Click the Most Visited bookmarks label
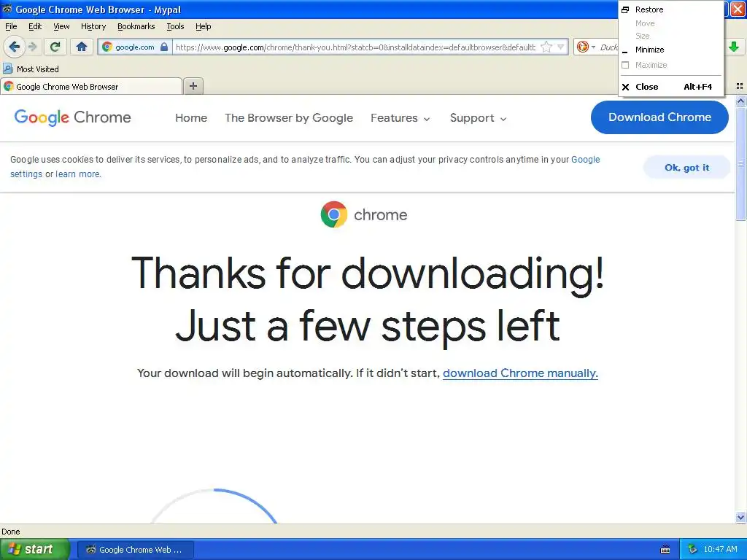 click(x=38, y=69)
